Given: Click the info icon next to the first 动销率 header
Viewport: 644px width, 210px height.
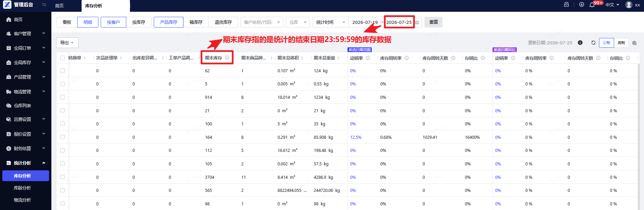Looking at the screenshot, I should pyautogui.click(x=368, y=58).
